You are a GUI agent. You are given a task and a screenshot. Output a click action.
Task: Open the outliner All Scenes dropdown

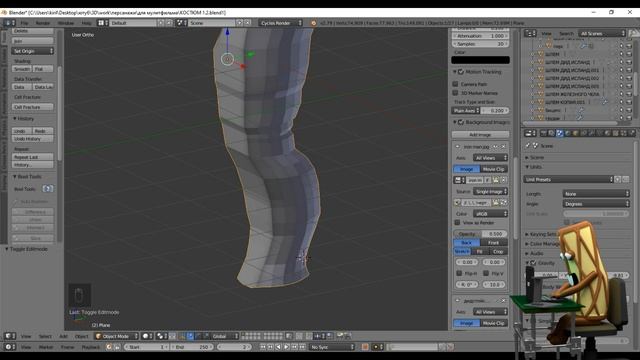click(x=602, y=33)
